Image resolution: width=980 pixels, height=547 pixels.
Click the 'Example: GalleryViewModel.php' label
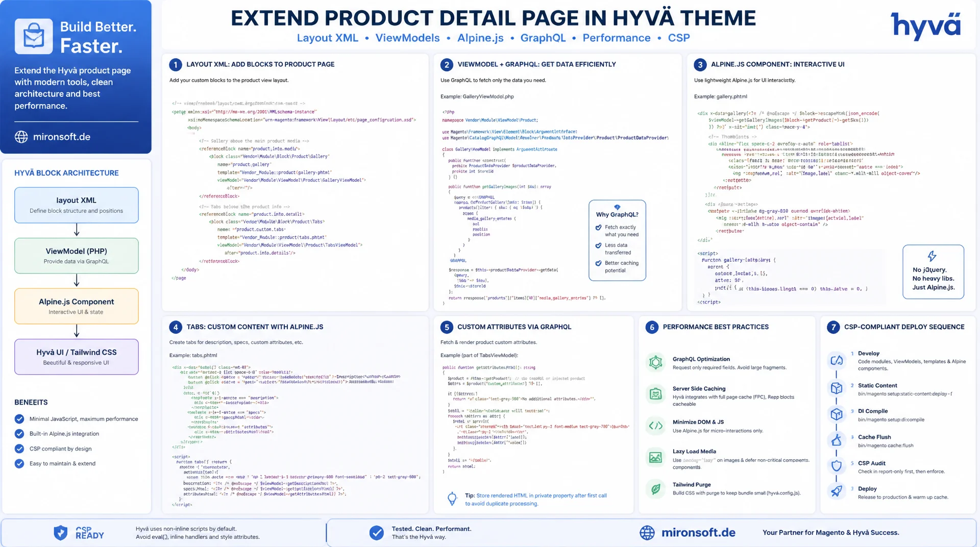point(477,96)
